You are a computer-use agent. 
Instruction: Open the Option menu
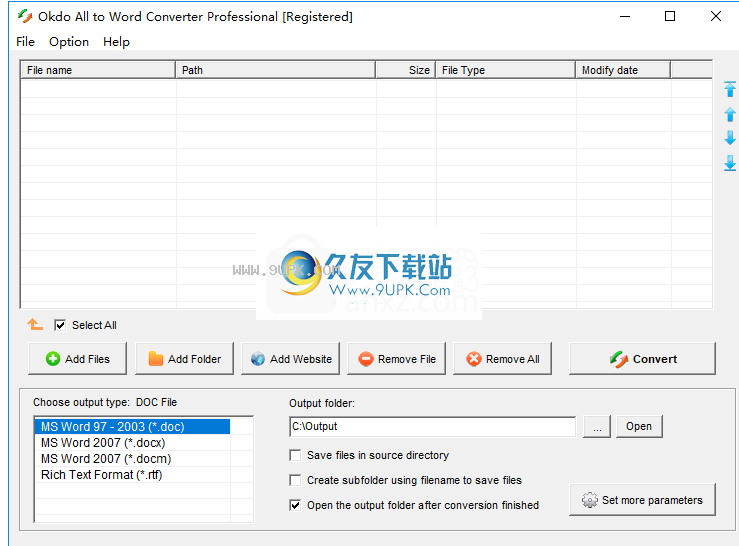69,41
